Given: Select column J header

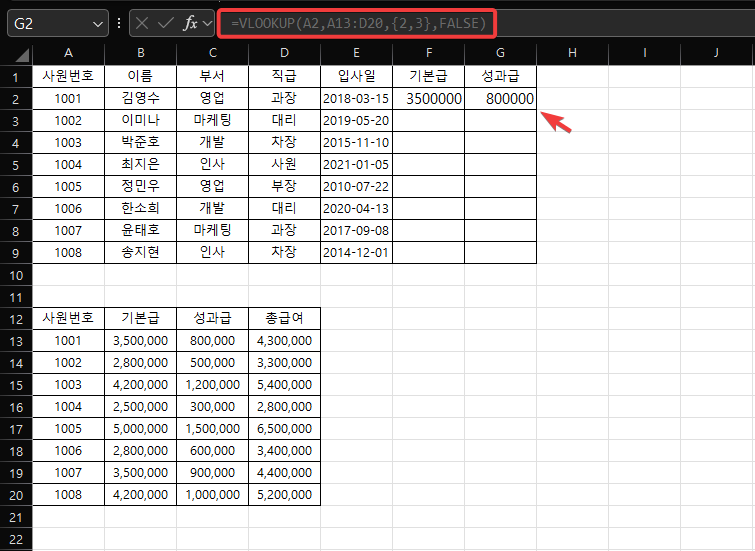Looking at the screenshot, I should (x=716, y=53).
